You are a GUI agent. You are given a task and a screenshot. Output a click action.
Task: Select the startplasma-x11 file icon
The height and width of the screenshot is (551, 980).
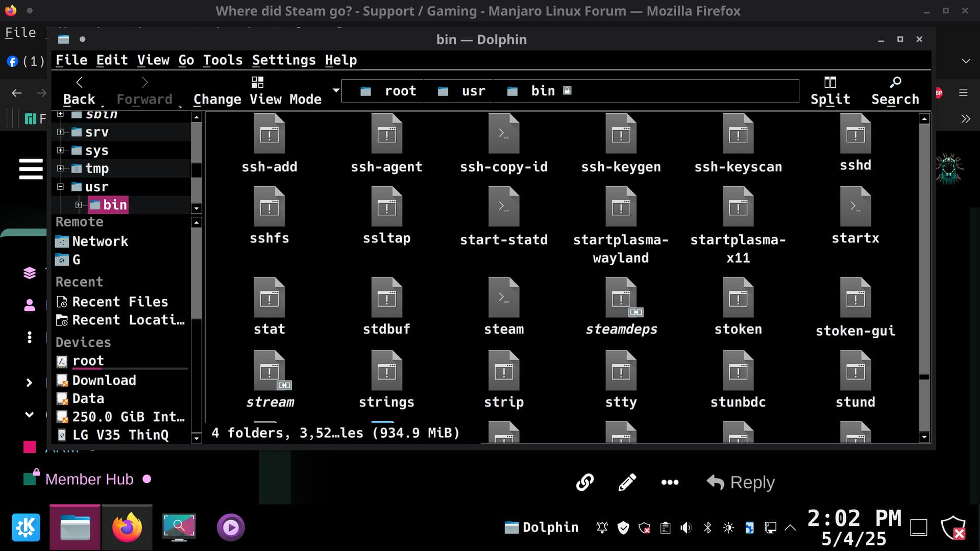(x=738, y=207)
